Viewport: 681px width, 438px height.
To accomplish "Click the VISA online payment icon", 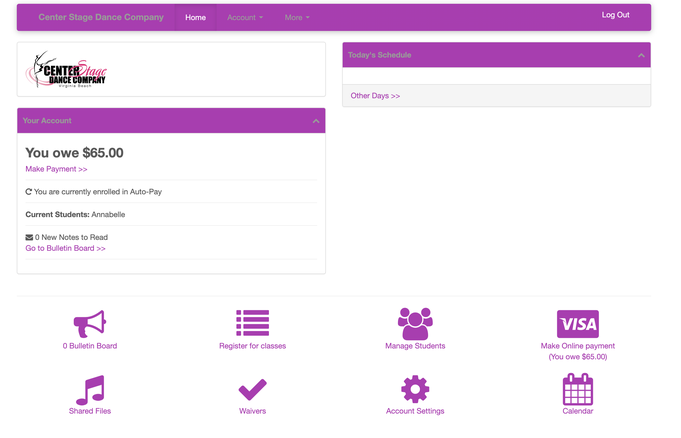I will pyautogui.click(x=578, y=324).
